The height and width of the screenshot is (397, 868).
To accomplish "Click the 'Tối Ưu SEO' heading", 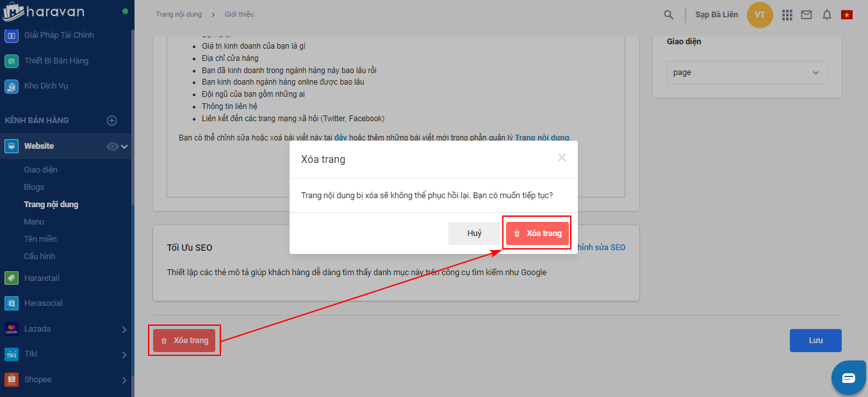I will coord(190,248).
